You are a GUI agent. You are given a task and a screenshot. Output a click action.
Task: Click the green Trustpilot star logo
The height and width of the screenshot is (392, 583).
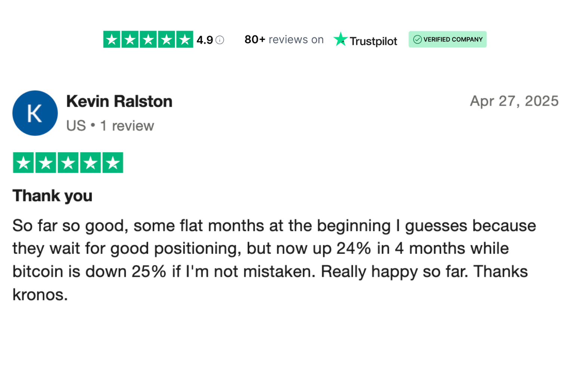coord(340,39)
